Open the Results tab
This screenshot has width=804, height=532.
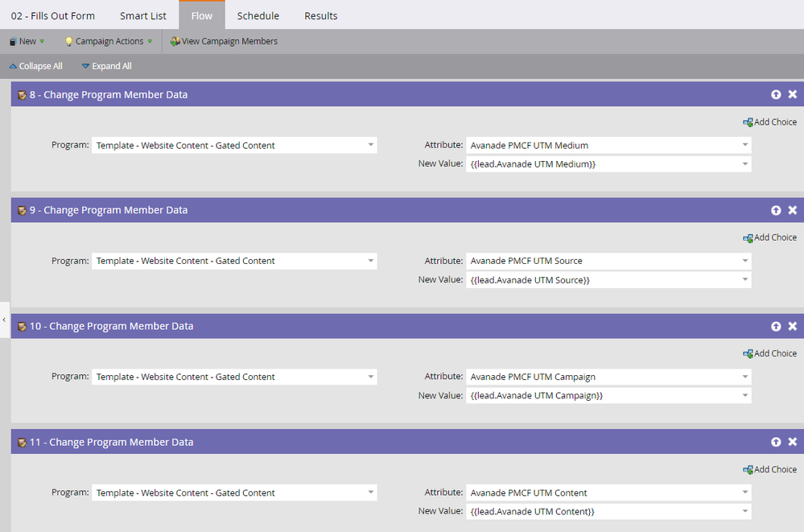(x=320, y=15)
